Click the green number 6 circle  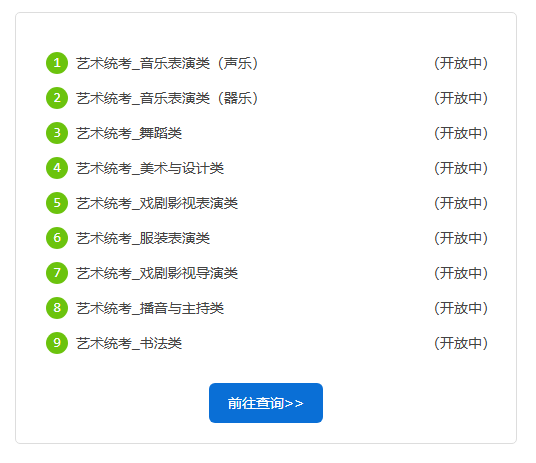(57, 238)
